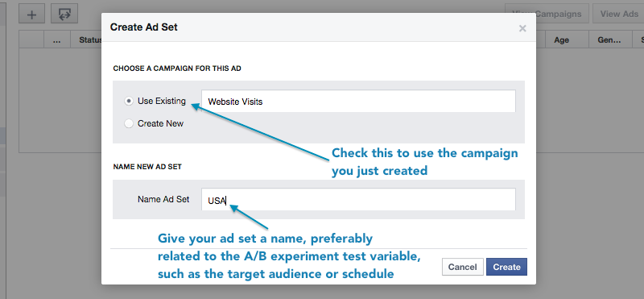Click the blue Create button
Screen dimensions: 644x299
(506, 267)
